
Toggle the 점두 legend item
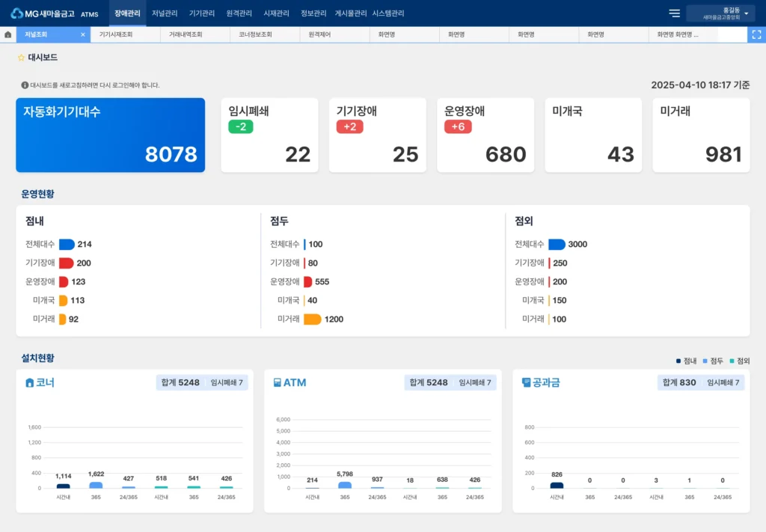713,361
